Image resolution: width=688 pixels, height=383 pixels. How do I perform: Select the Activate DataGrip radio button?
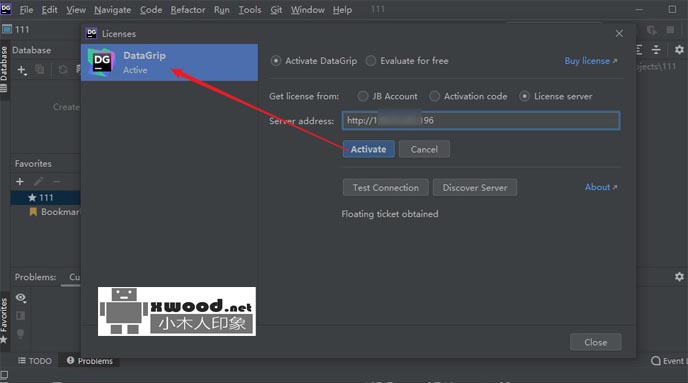pos(276,61)
